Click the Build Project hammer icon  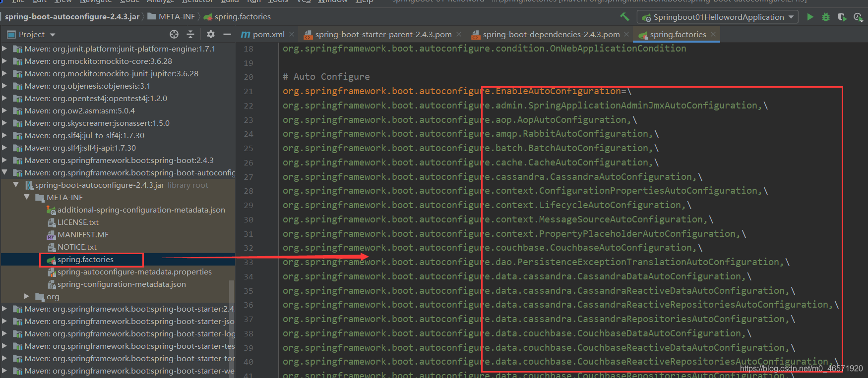[624, 17]
